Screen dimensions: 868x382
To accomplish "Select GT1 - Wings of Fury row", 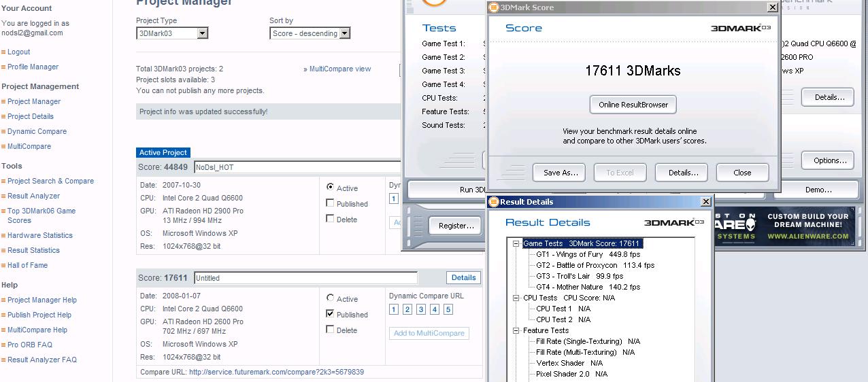I will pos(588,254).
